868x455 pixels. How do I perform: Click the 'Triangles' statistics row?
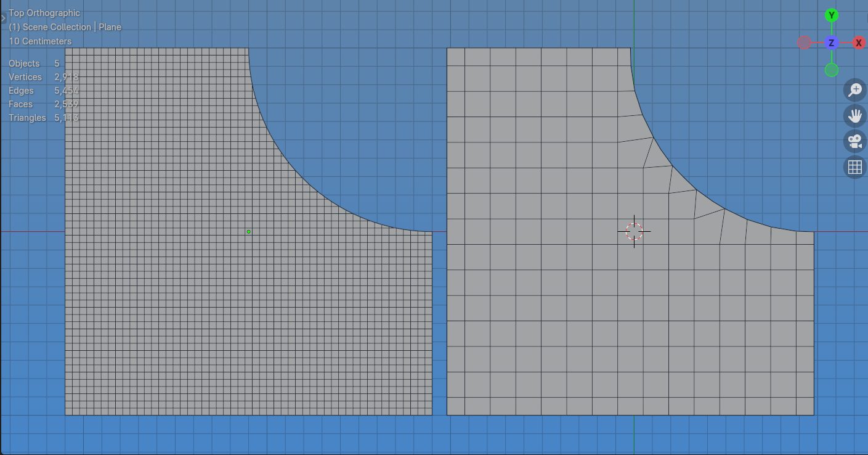click(x=43, y=118)
